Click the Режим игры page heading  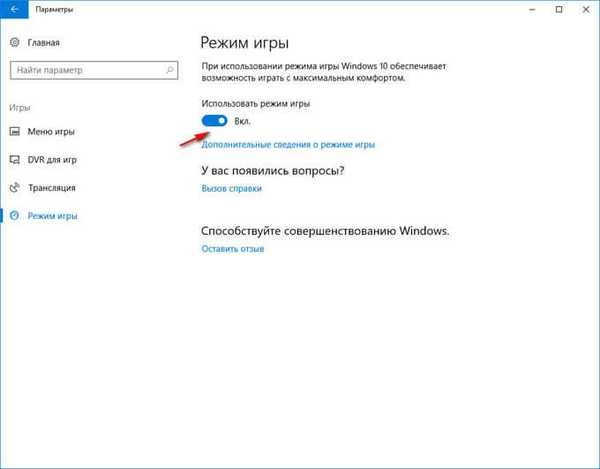[x=245, y=43]
